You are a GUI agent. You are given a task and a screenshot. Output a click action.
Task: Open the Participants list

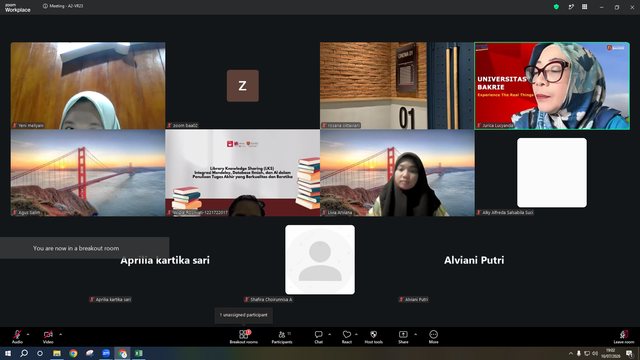282,337
